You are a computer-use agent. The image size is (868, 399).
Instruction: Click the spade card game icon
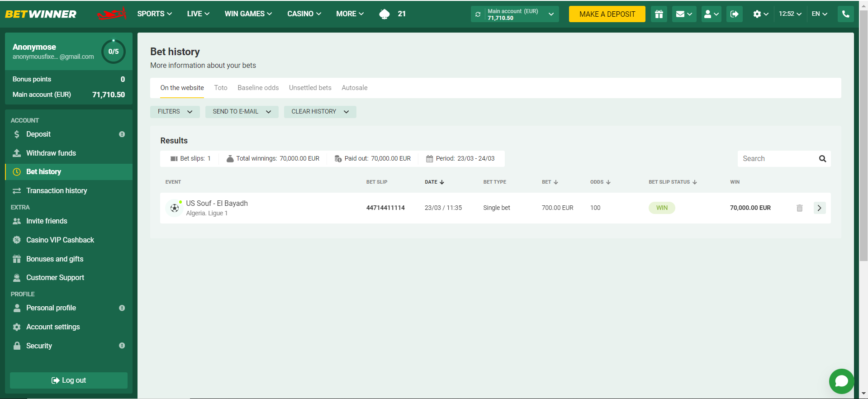pos(384,14)
